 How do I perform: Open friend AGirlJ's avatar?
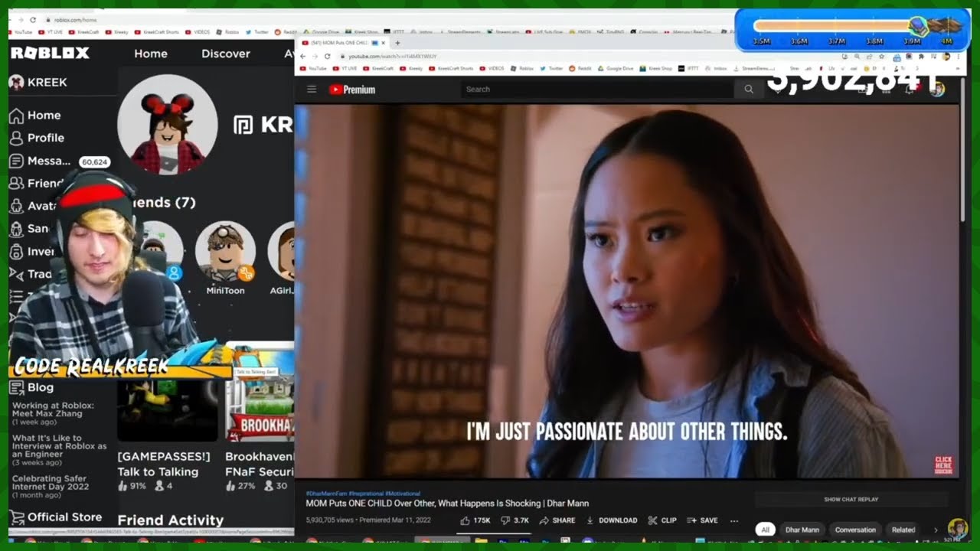click(282, 252)
